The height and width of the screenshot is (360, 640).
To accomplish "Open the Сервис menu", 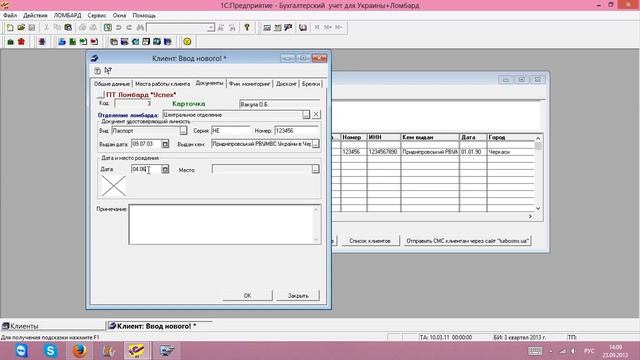I will pos(97,15).
